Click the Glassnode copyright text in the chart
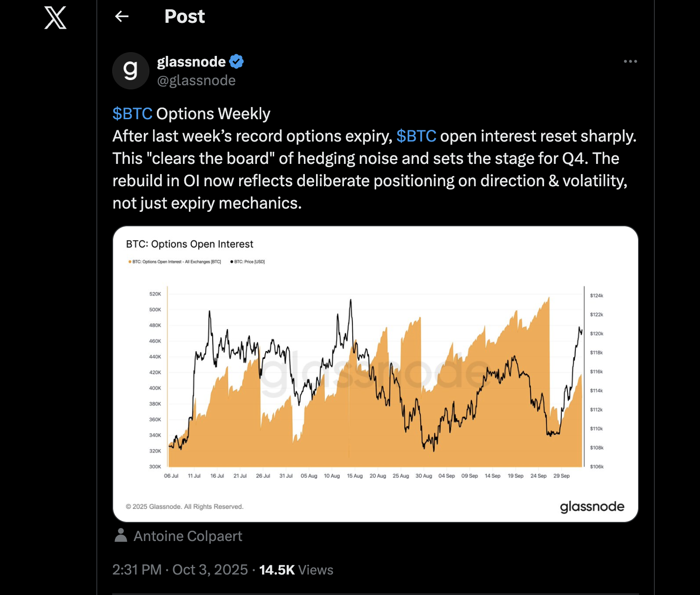Screen dimensions: 700x595 (x=185, y=507)
